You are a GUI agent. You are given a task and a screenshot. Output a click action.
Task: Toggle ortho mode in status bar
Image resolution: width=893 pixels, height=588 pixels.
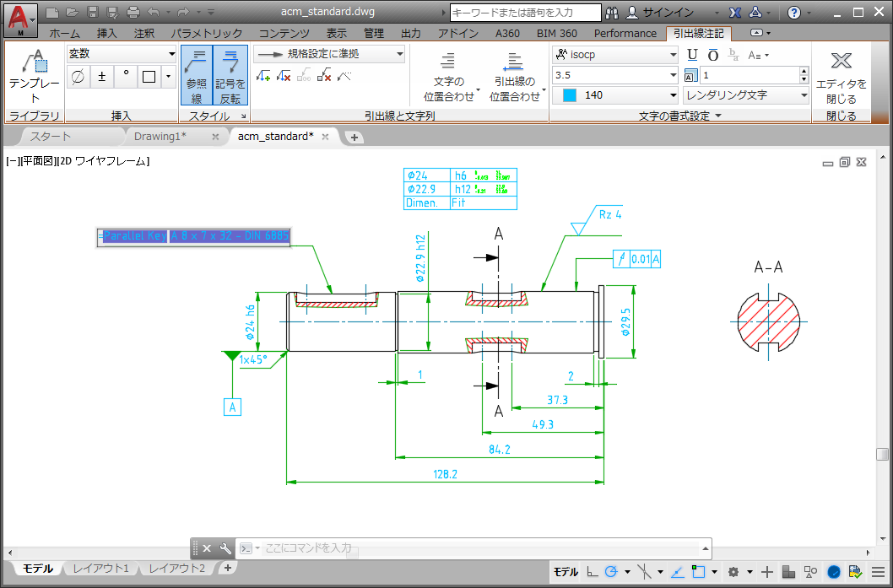[x=593, y=571]
